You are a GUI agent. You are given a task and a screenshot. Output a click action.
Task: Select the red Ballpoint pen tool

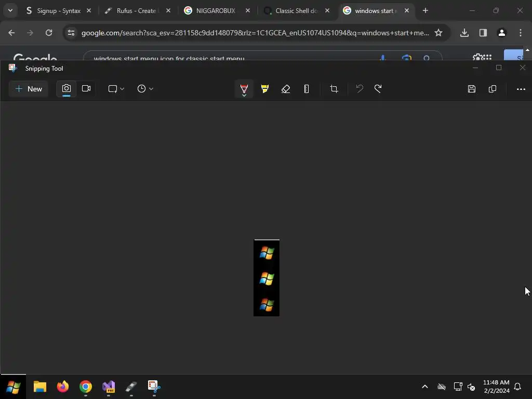[244, 89]
